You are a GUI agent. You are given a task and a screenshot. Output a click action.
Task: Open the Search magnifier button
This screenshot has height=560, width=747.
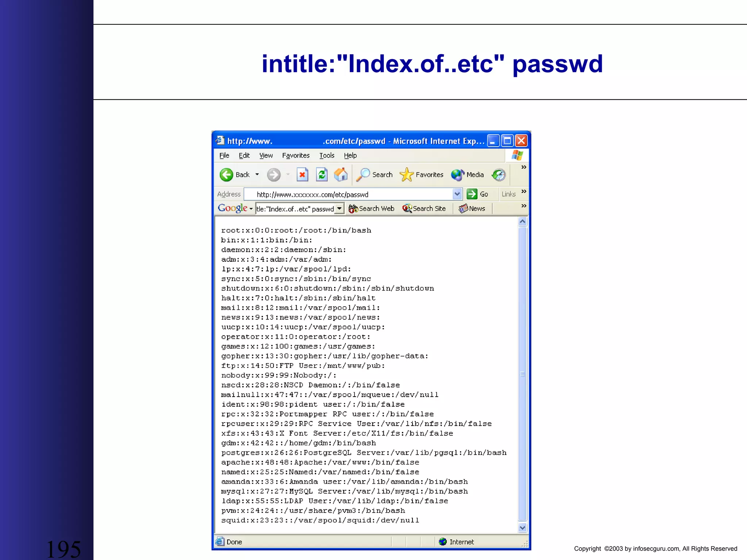(375, 175)
